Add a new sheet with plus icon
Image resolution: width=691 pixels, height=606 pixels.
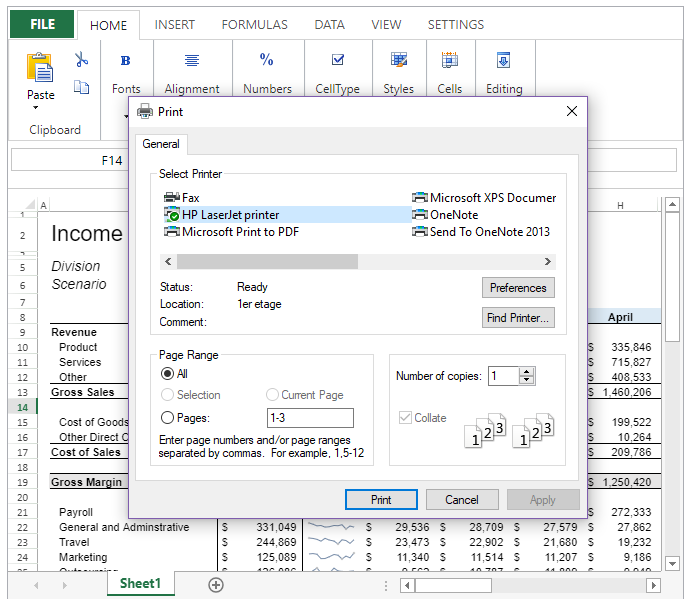216,585
